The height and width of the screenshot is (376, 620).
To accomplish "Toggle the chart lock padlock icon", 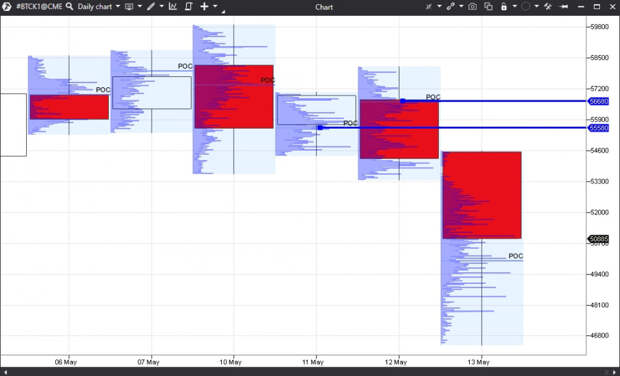I will [504, 7].
